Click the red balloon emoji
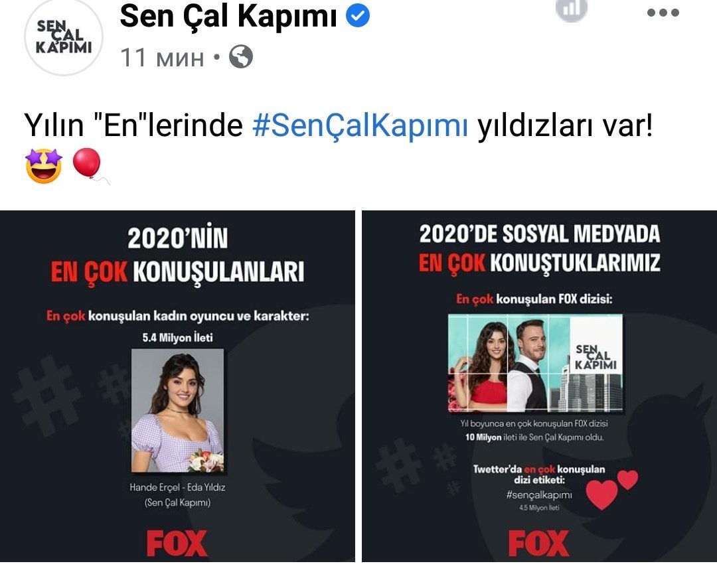Image resolution: width=717 pixels, height=588 pixels. click(x=88, y=164)
